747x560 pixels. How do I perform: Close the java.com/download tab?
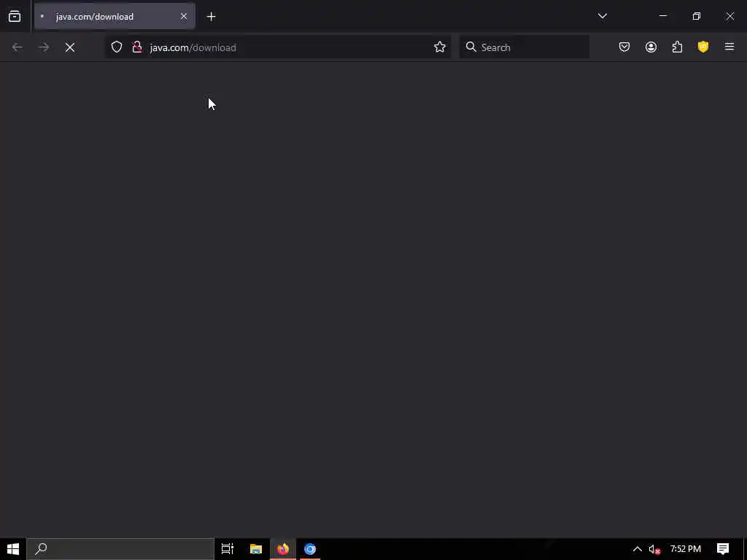pos(183,17)
